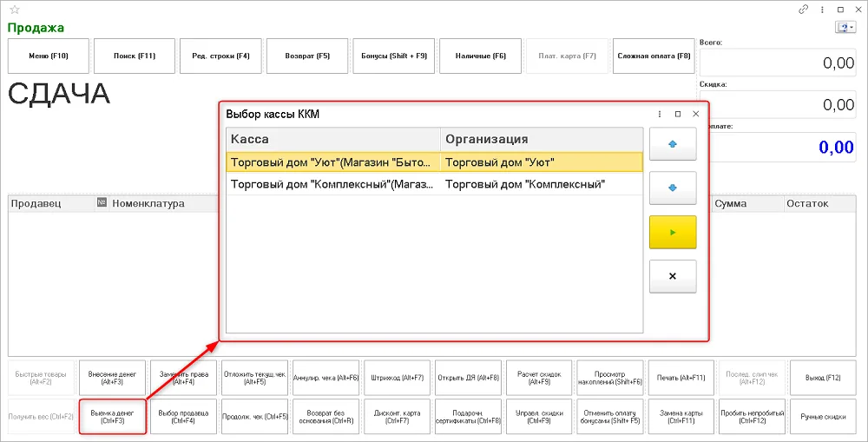Click Быстрые товары (Alt+F2)
This screenshot has height=442, width=868.
42,377
